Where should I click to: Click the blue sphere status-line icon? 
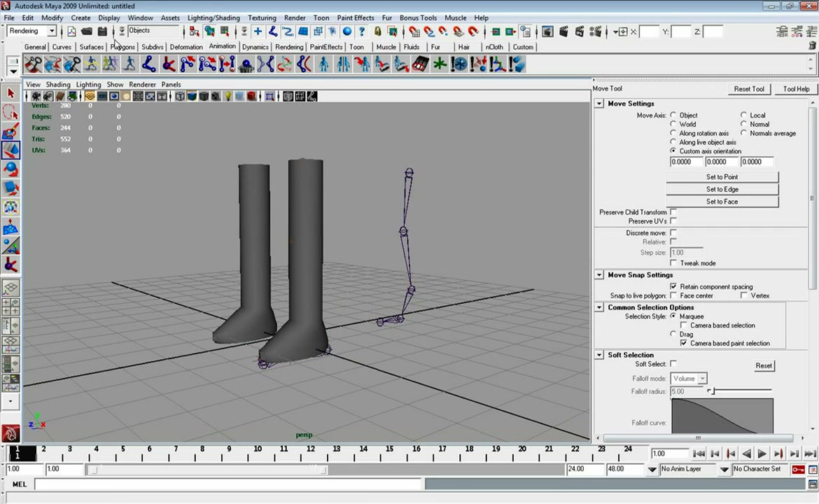coord(346,32)
